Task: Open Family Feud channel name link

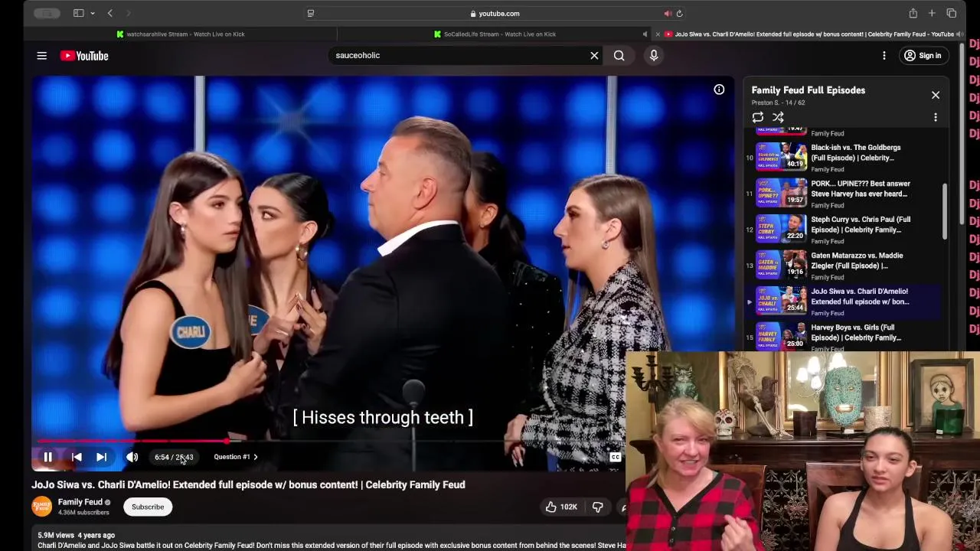Action: 80,502
